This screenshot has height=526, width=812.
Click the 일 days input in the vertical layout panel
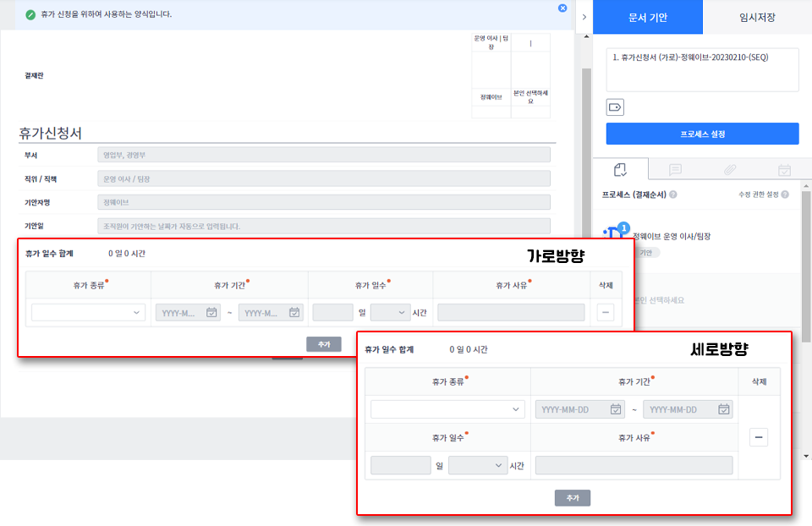pyautogui.click(x=401, y=465)
